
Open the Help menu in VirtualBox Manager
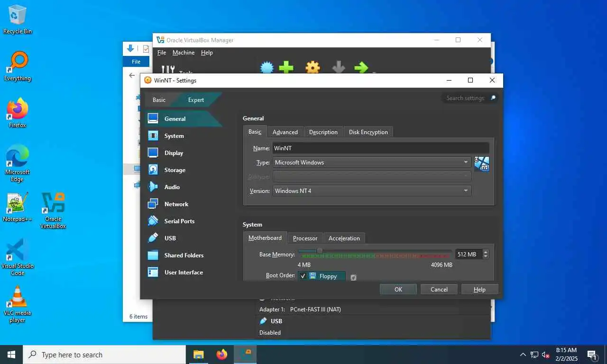[207, 53]
